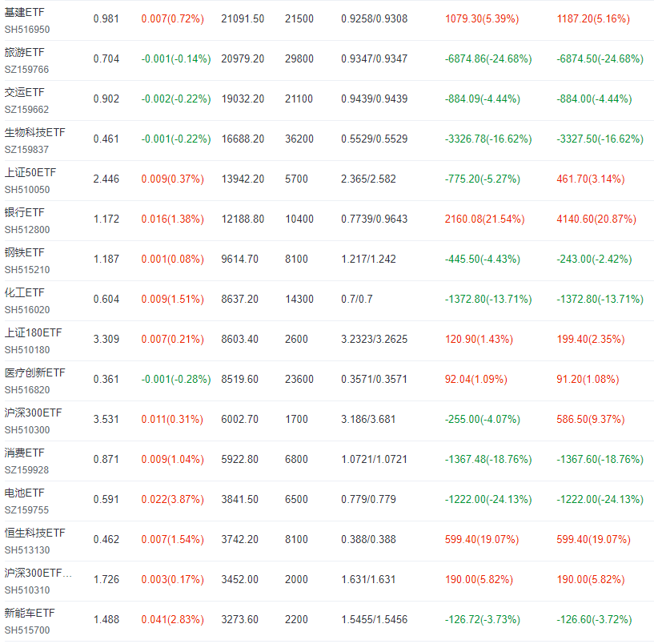Open the 交运ETF entry
Image resolution: width=654 pixels, height=644 pixels.
point(24,93)
